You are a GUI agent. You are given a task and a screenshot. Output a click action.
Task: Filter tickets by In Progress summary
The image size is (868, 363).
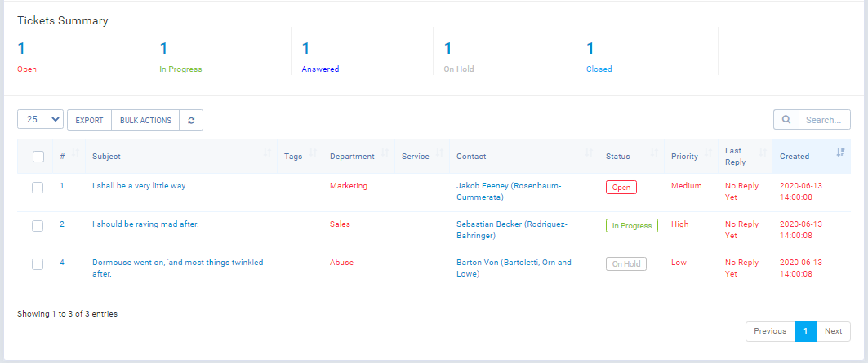180,69
